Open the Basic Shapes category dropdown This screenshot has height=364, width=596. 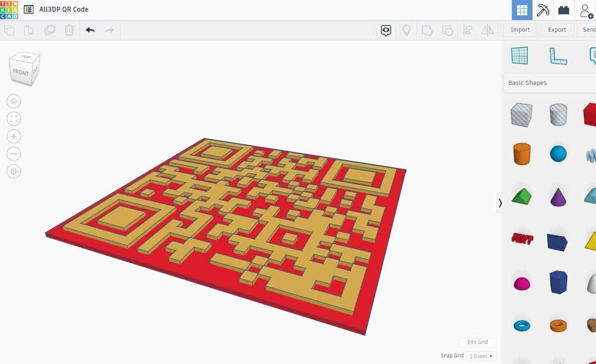[x=550, y=83]
